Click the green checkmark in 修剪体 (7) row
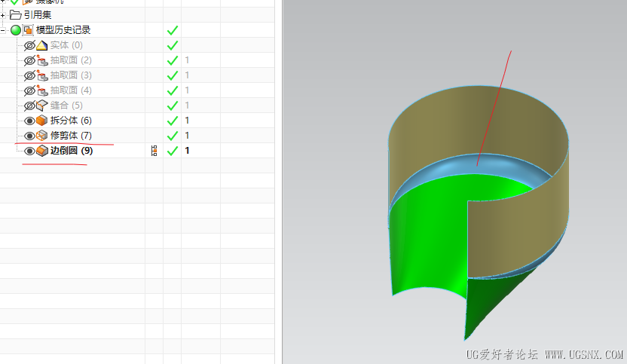627x364 pixels. tap(173, 136)
